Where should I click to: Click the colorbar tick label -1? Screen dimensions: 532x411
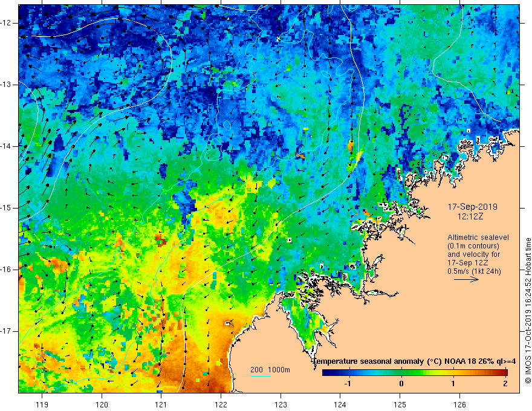348,384
